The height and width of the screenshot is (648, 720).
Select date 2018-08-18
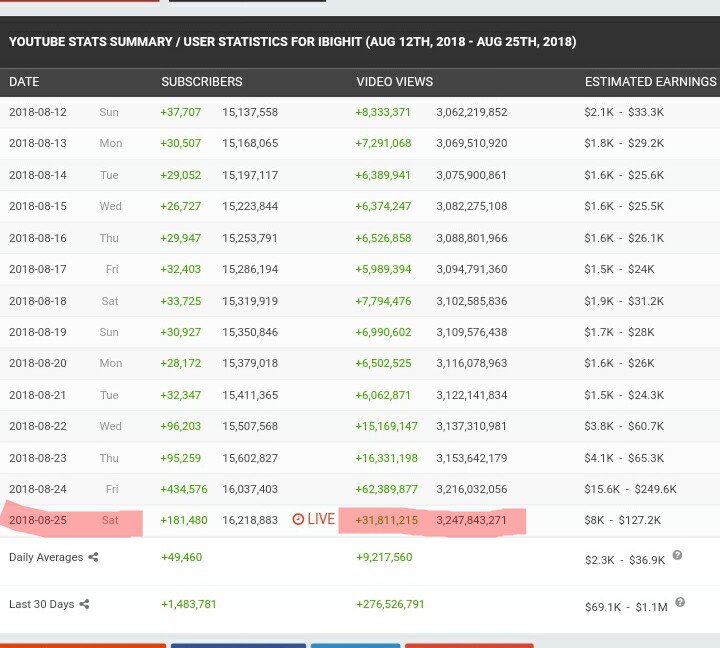38,301
